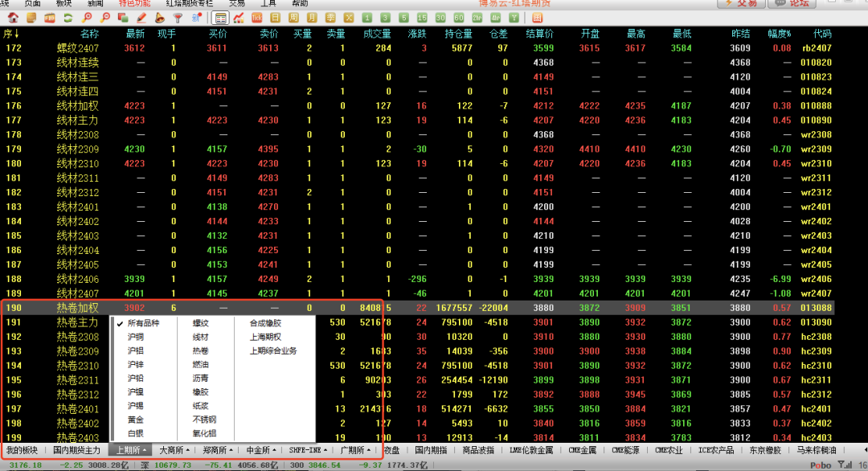Screen dimensions: 868x471
Task: Expand the 上期所 exchange dropdown tab
Action: pos(131,451)
